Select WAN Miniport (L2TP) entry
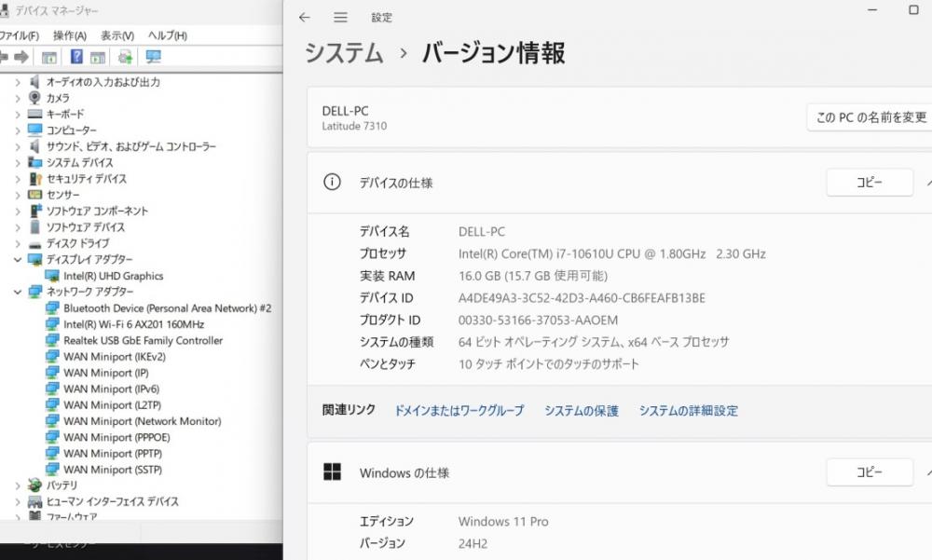 [x=113, y=404]
